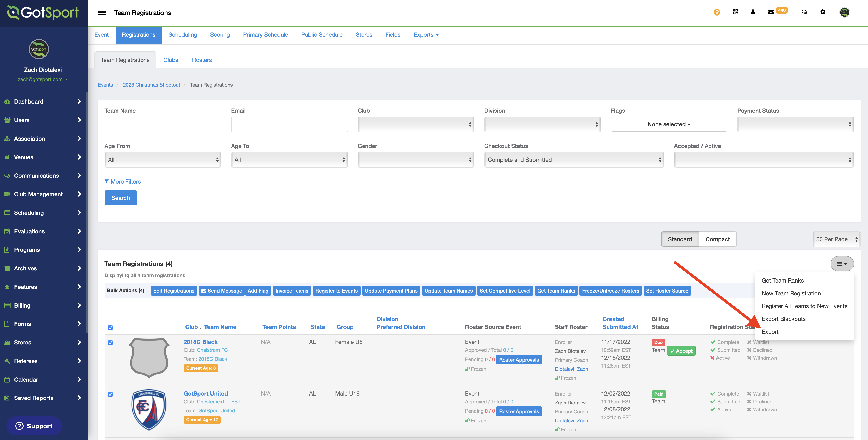This screenshot has width=868, height=440.
Task: Click into the Team Name input field
Action: pos(163,124)
